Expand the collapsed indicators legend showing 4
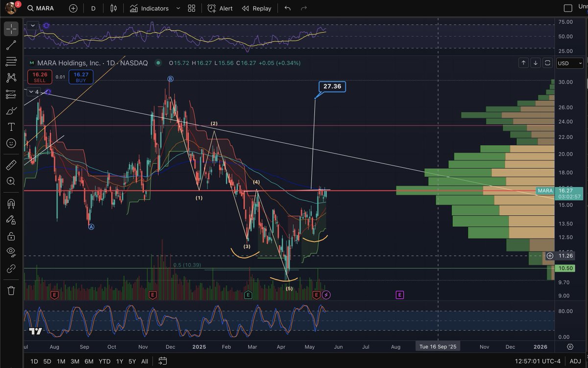Screen dimensions: 588x368 pos(34,92)
